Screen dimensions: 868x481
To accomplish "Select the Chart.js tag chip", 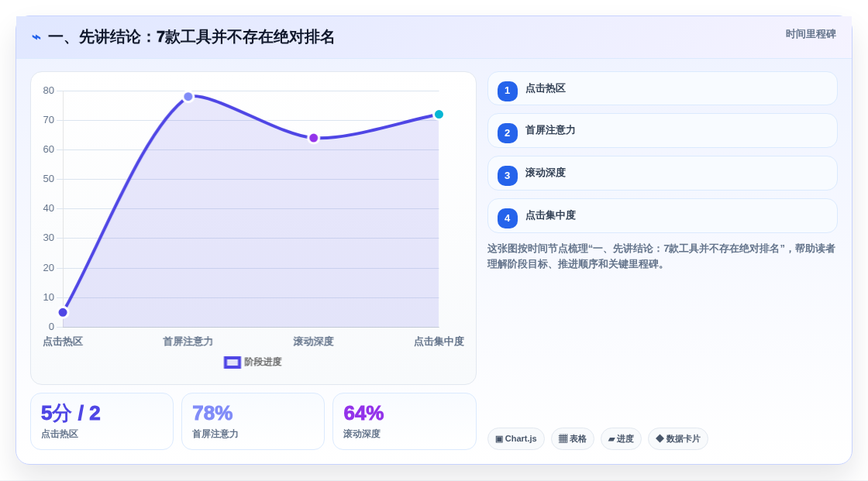I will tap(516, 439).
